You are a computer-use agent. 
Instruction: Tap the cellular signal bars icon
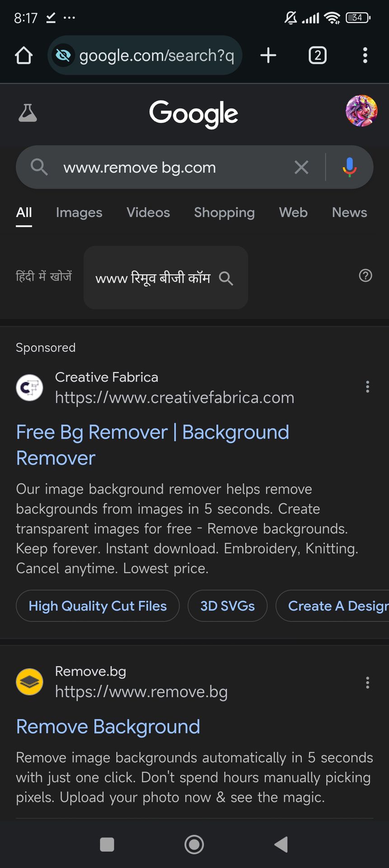pos(310,18)
